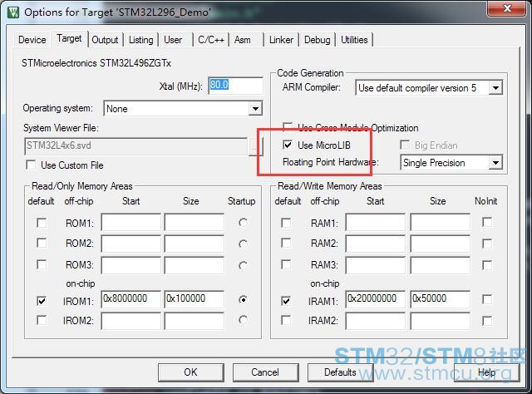Viewport: 532px width, 394px height.
Task: Switch to the Linker tab
Action: 281,40
